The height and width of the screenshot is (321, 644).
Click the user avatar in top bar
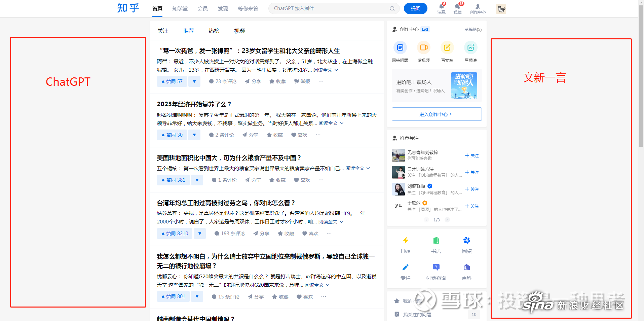pos(501,9)
